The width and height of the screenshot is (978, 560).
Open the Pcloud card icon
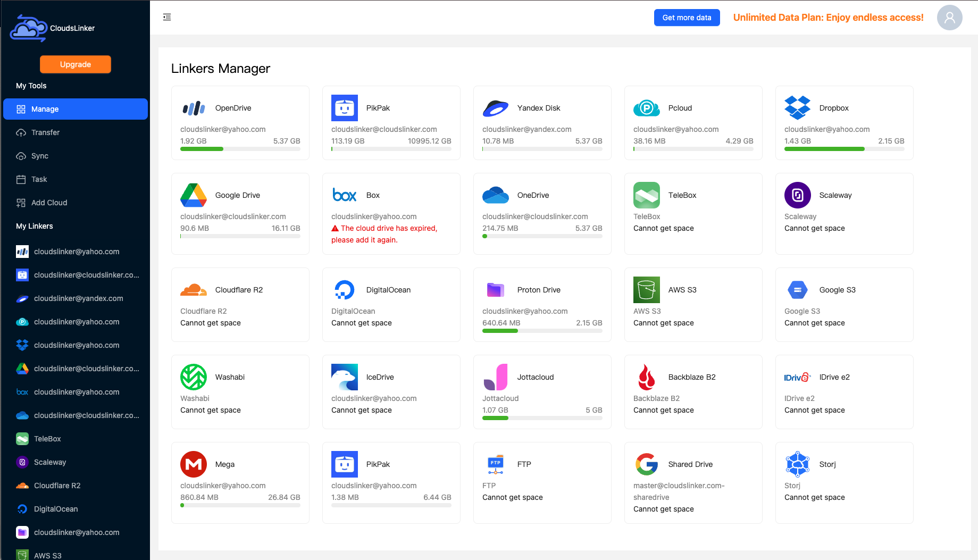647,108
